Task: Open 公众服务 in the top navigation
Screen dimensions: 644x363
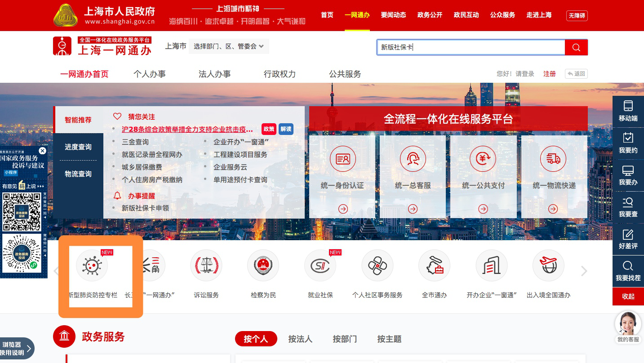Action: [502, 15]
